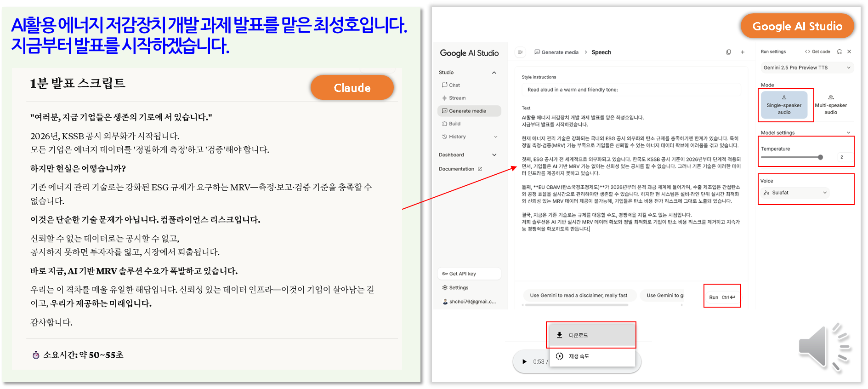Viewport: 868px width, 389px height.
Task: Collapse the Model settings section
Action: point(848,133)
